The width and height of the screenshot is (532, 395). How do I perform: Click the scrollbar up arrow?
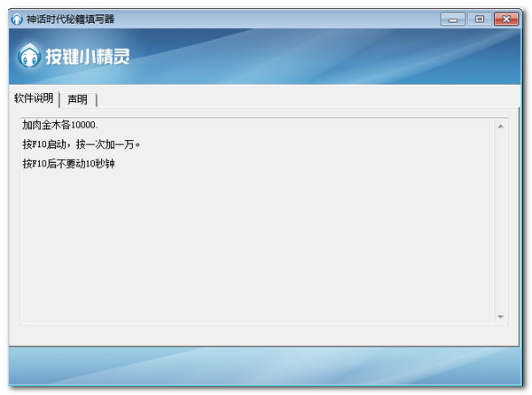click(500, 127)
